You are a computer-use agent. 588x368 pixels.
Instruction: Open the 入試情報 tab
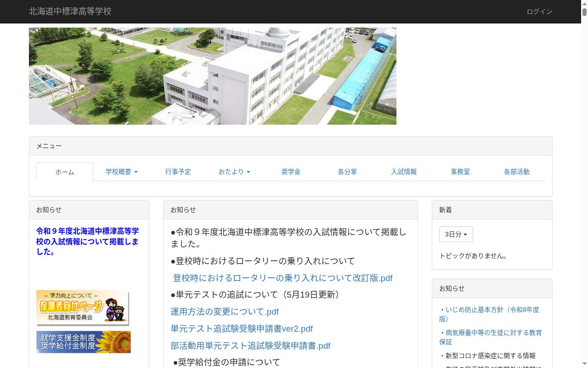pyautogui.click(x=404, y=172)
